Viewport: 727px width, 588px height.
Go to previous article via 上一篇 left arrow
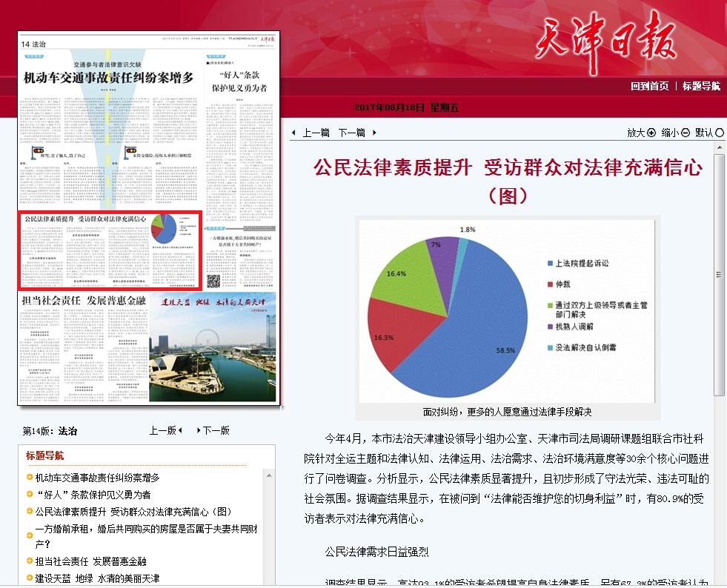click(293, 133)
